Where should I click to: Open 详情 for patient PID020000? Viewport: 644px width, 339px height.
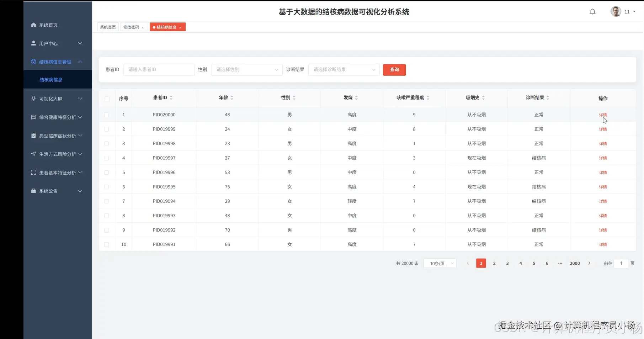point(603,115)
